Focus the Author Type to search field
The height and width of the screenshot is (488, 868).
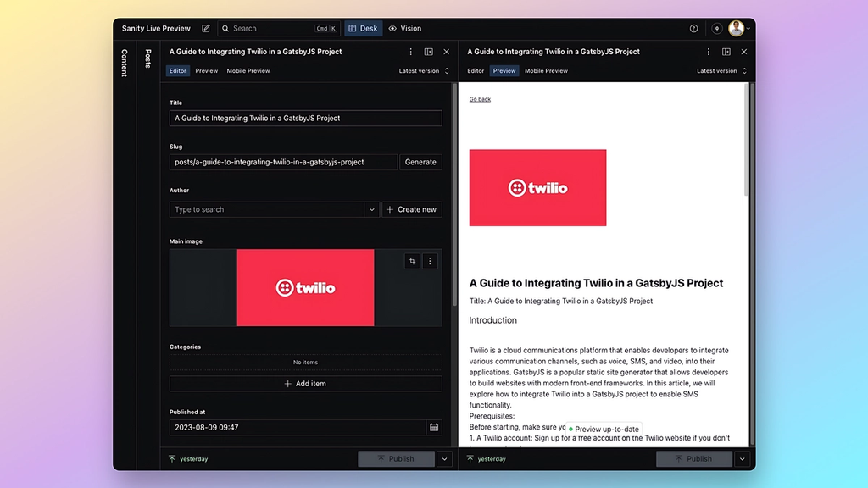tap(267, 210)
